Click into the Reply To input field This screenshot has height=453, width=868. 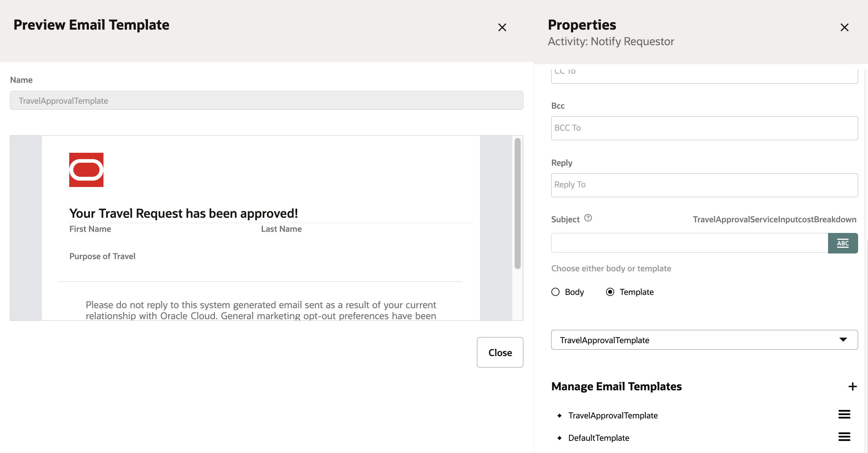point(704,185)
